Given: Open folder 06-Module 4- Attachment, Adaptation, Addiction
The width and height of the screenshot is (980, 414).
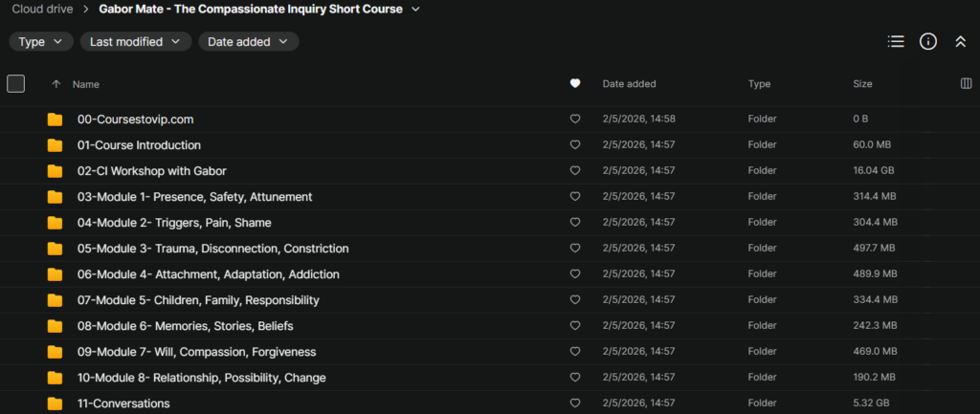Looking at the screenshot, I should (208, 274).
